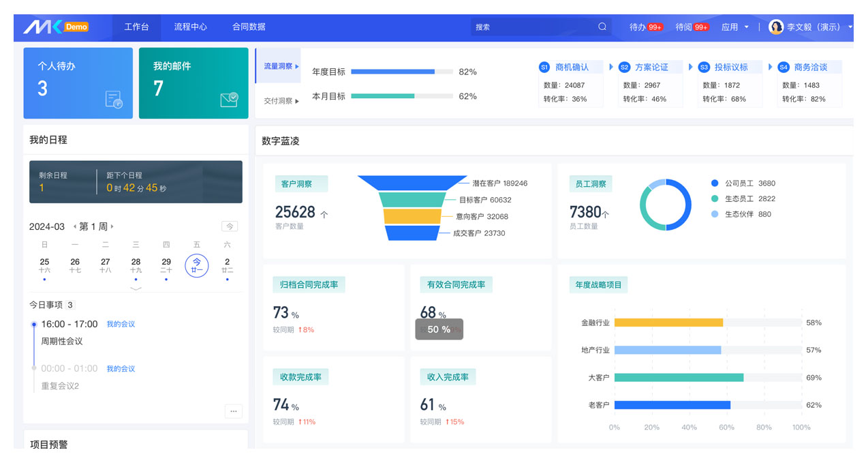Open the 待办 99+ notification badge
Image resolution: width=868 pixels, height=461 pixels.
coord(655,27)
